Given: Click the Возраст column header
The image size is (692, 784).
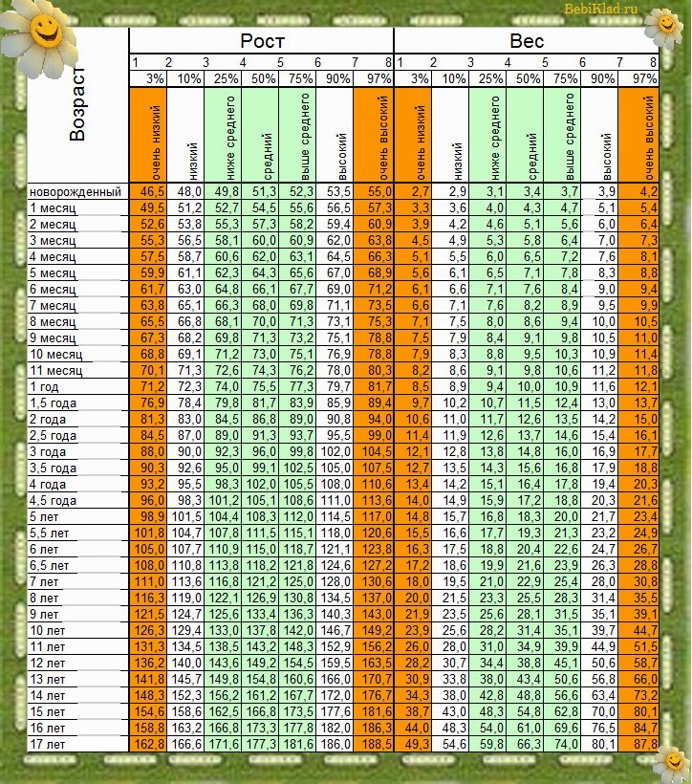Looking at the screenshot, I should (x=77, y=105).
